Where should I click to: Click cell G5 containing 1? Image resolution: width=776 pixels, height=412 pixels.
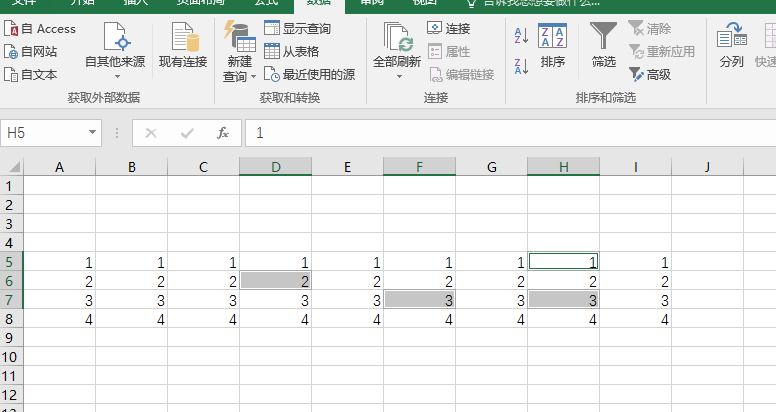pos(491,261)
